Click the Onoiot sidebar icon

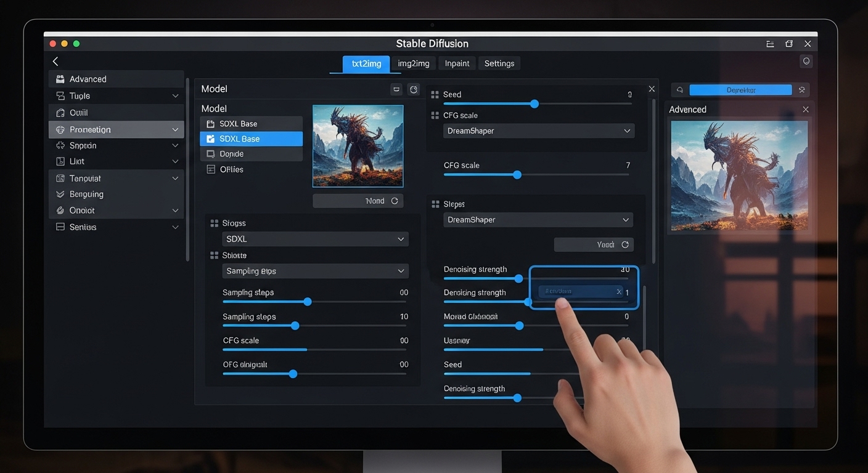coord(60,210)
